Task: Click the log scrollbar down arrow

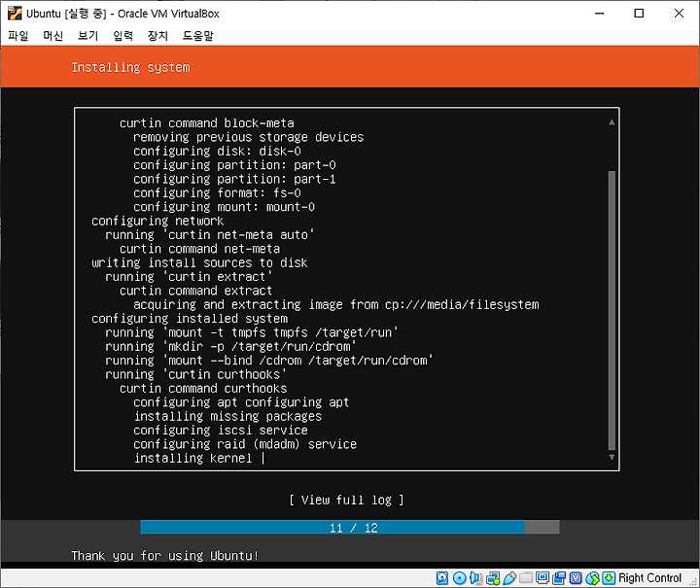Action: click(612, 458)
